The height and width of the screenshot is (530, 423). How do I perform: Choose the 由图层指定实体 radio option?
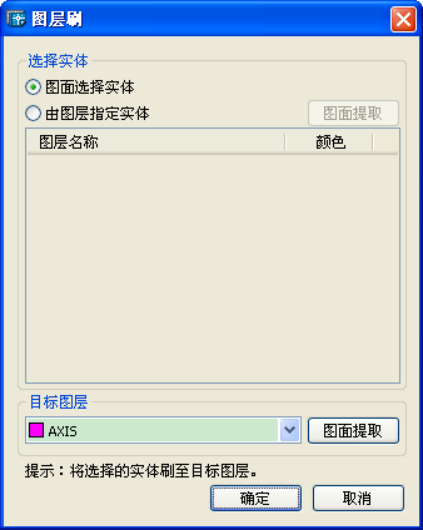point(33,113)
